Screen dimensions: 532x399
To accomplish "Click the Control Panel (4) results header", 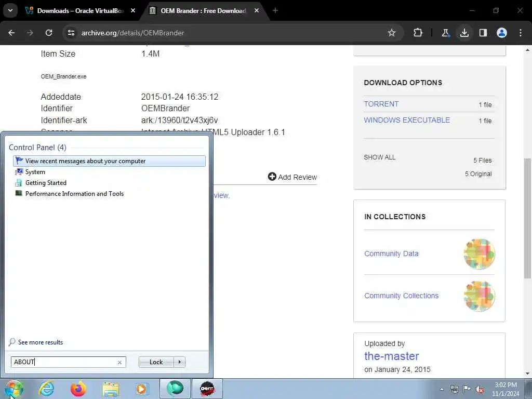I will pyautogui.click(x=37, y=147).
